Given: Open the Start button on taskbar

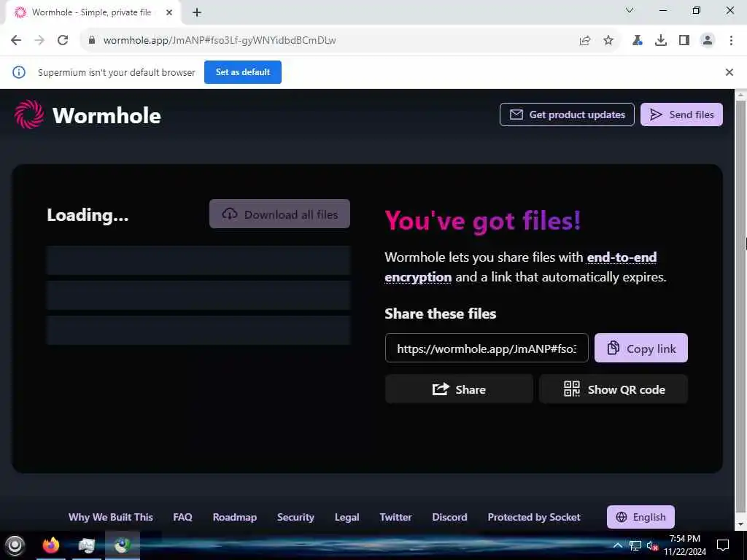Looking at the screenshot, I should pos(15,545).
